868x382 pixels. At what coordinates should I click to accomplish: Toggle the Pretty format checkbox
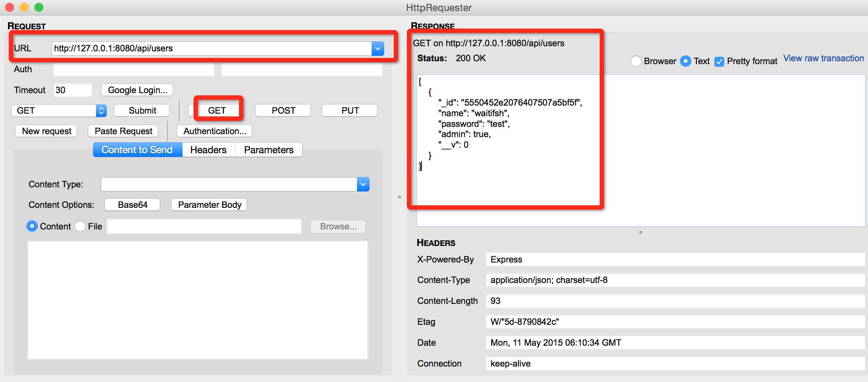click(720, 62)
